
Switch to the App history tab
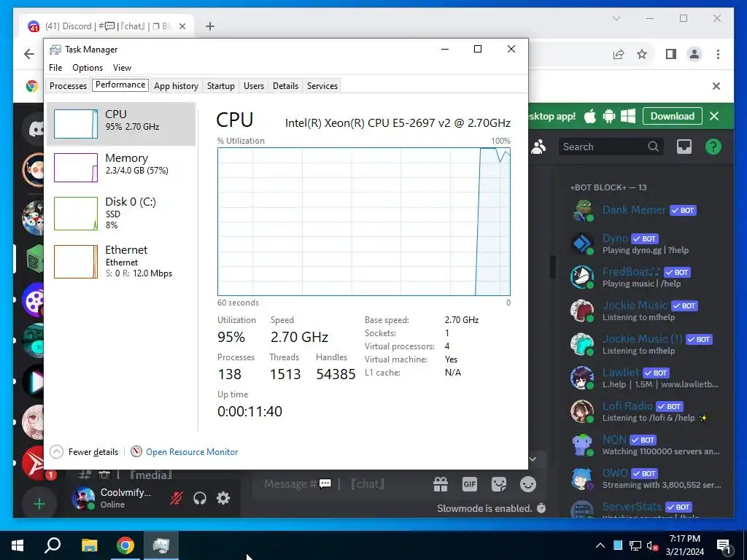coord(176,86)
